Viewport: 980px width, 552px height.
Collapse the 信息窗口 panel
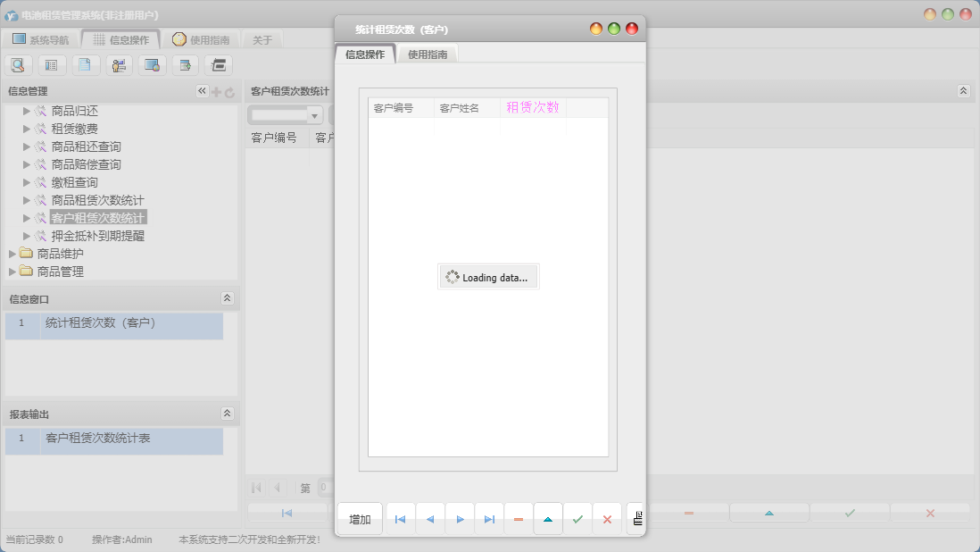(x=227, y=298)
